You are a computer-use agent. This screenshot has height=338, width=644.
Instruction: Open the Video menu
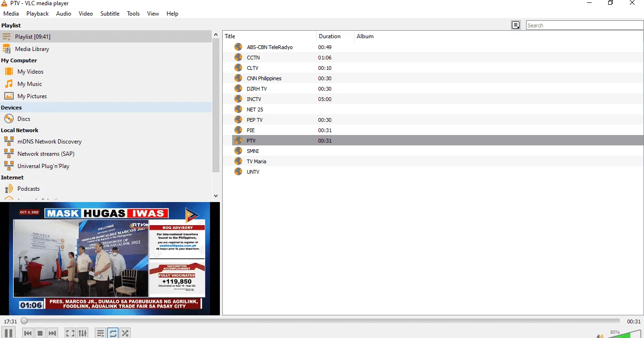(86, 14)
